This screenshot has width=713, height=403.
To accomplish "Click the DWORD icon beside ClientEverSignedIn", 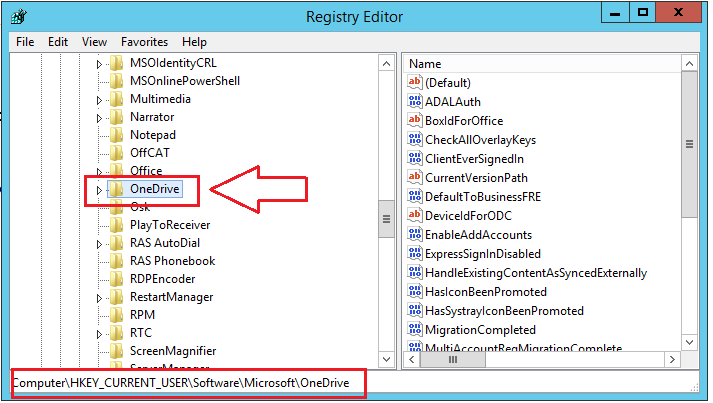I will [414, 159].
